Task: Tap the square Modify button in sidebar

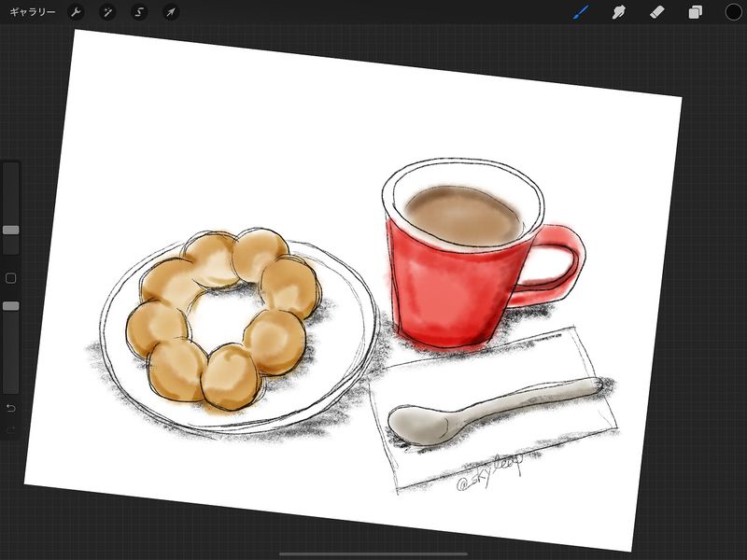Action: pyautogui.click(x=11, y=278)
